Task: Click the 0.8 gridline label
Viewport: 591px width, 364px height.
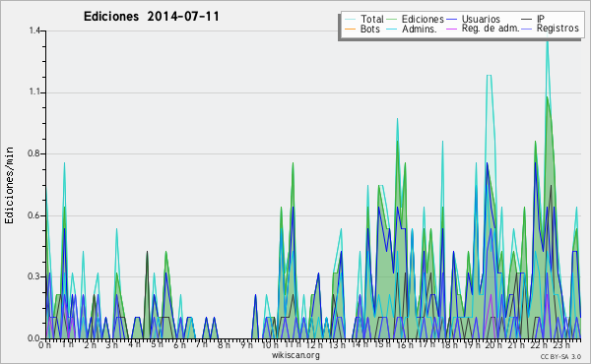Action: coord(35,153)
